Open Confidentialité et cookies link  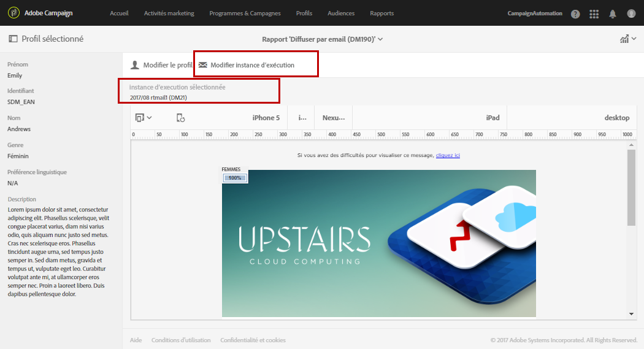[253, 340]
